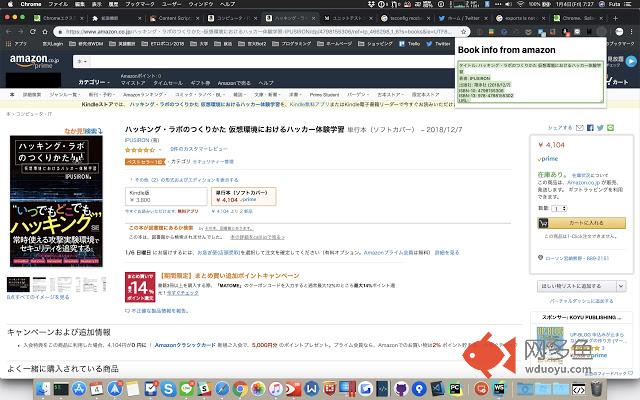640x400 pixels.
Task: Open the ヘルプ menu in menu bar
Action: [227, 4]
